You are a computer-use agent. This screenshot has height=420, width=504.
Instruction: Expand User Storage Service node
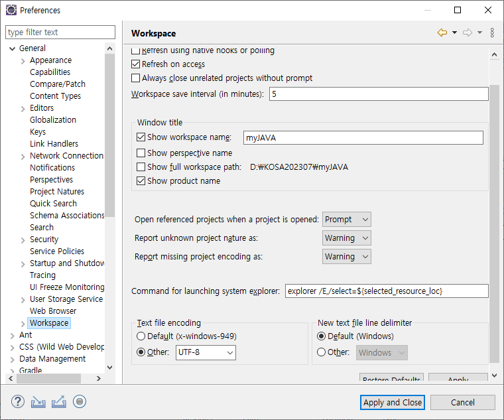[x=23, y=300]
